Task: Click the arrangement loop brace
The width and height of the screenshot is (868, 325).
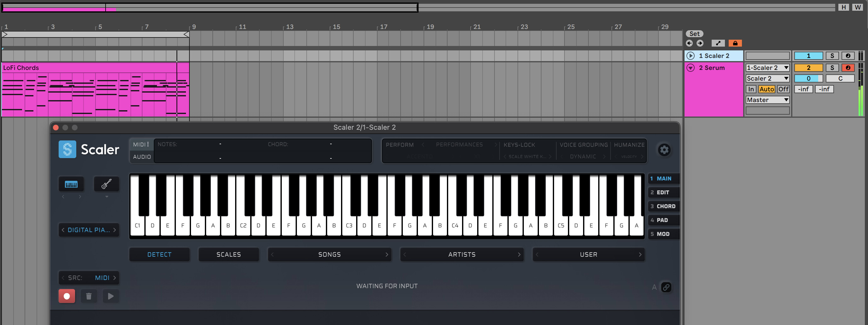Action: (x=95, y=34)
